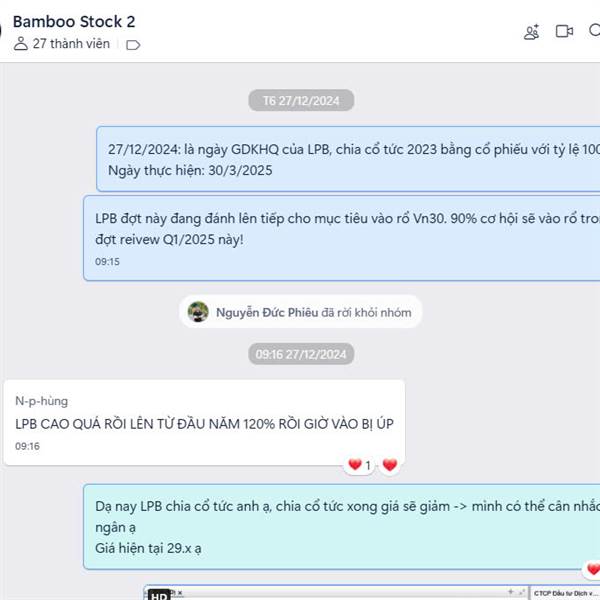Click the sender name N-p-hùng
This screenshot has width=600, height=600.
[x=42, y=401]
